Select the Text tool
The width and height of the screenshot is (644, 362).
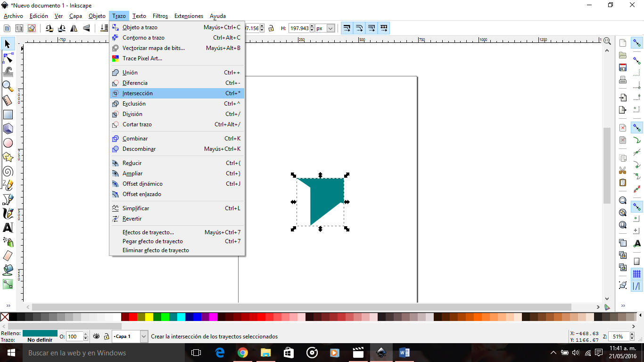point(7,227)
